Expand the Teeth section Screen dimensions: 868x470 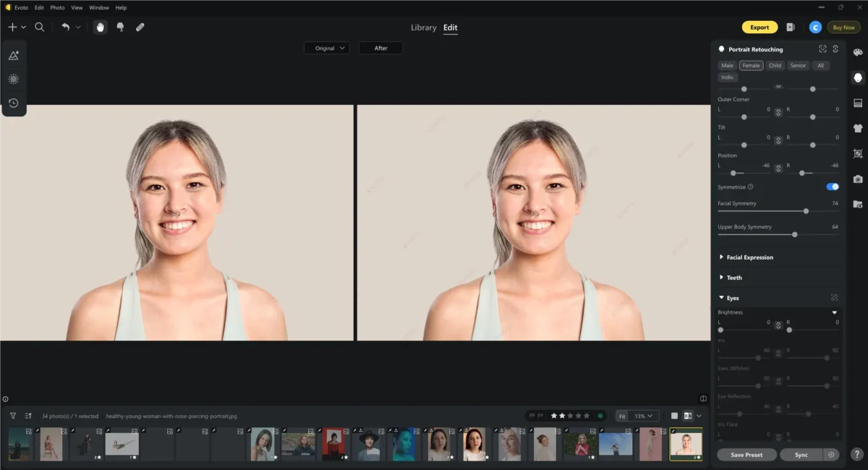click(734, 277)
